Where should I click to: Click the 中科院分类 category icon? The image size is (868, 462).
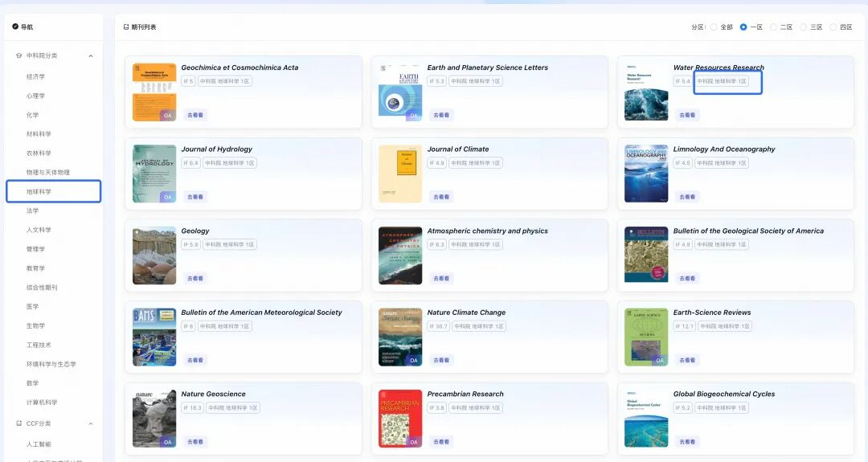click(18, 55)
